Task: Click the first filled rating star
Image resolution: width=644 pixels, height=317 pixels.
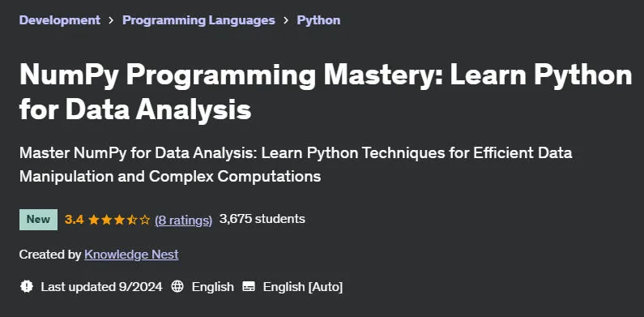Action: point(94,220)
